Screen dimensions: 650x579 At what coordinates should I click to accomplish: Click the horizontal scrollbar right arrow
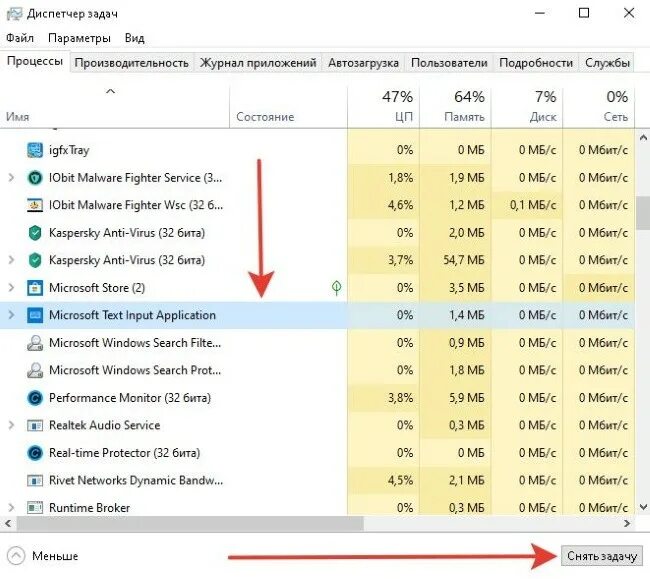[627, 524]
